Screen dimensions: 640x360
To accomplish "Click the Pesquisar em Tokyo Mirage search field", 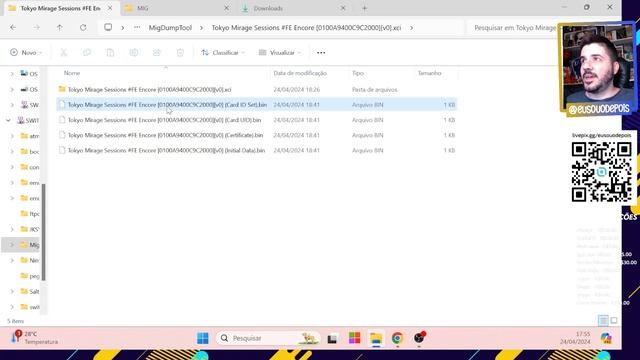I will 514,28.
